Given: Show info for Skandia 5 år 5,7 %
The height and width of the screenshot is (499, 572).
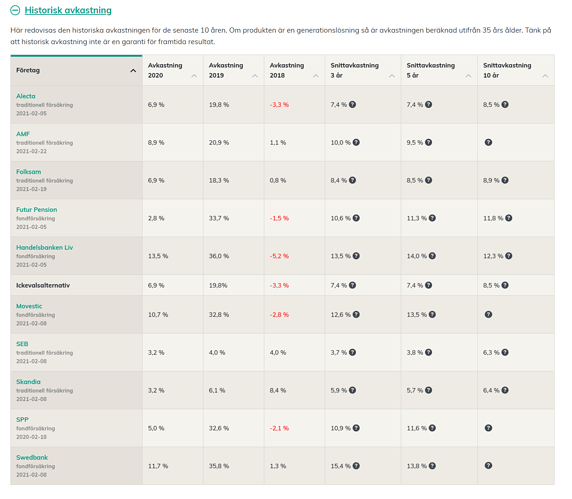Looking at the screenshot, I should pos(429,390).
